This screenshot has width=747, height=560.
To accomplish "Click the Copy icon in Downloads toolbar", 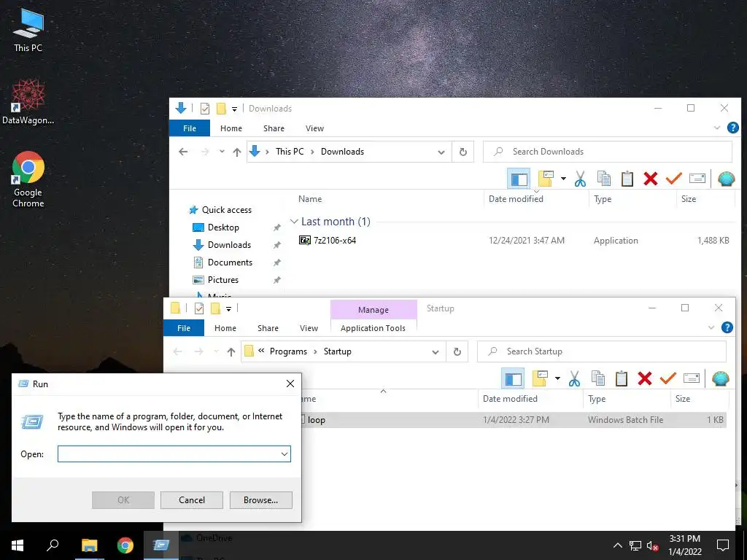I will pos(603,179).
